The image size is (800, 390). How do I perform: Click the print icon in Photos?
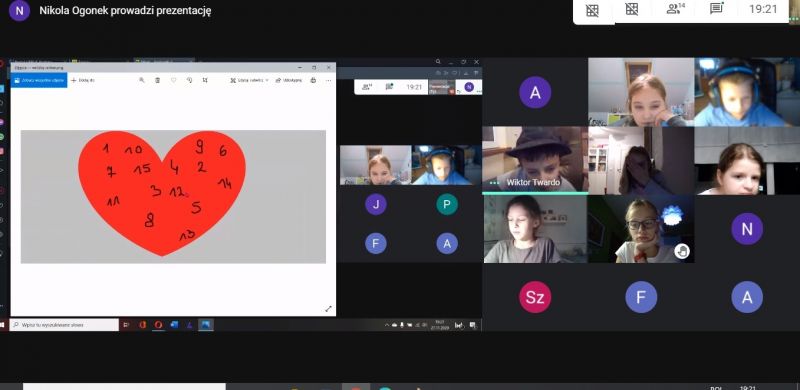tap(313, 80)
